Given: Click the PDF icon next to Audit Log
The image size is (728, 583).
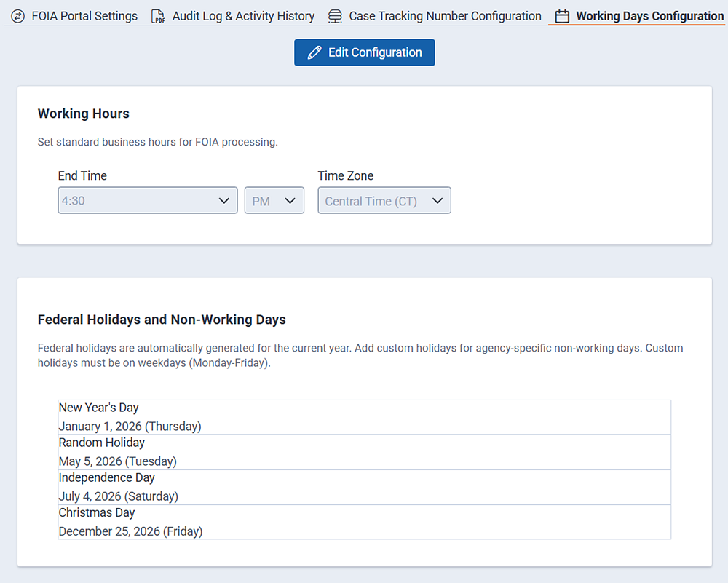Looking at the screenshot, I should 157,15.
